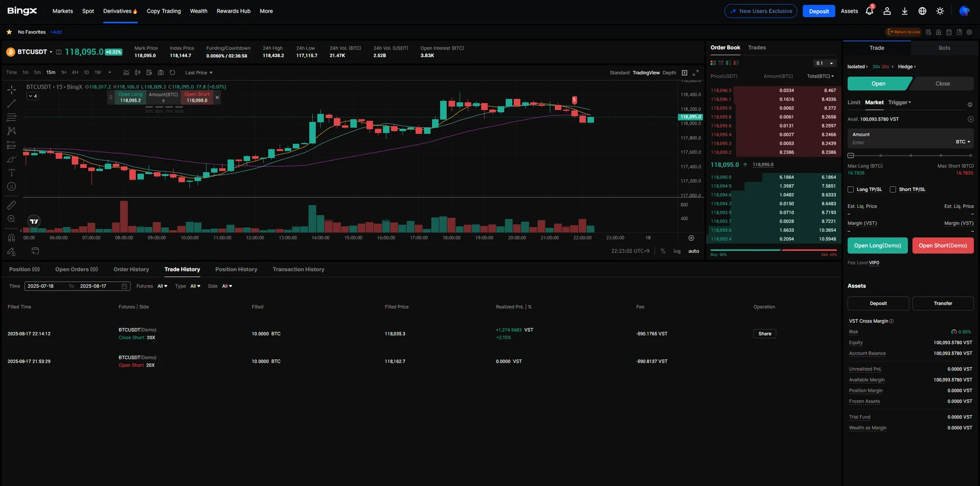
Task: Toggle the magnet snap mode
Action: coord(11,237)
